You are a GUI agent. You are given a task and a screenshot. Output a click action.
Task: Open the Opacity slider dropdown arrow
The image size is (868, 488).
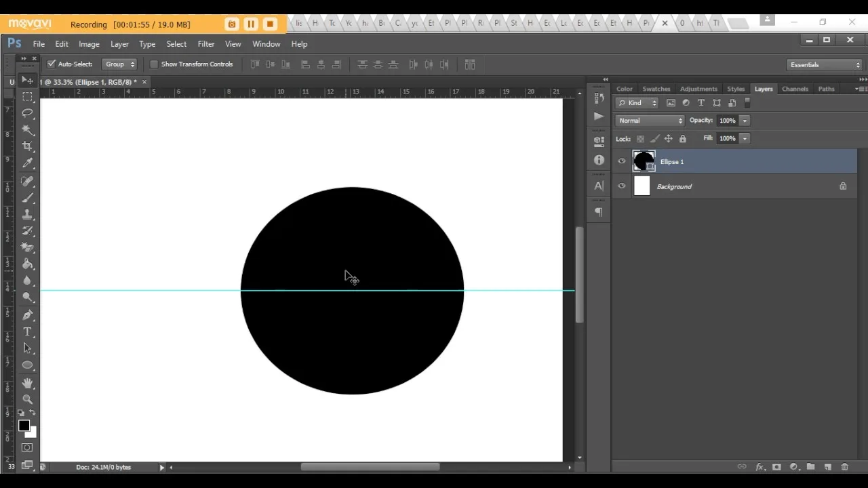(745, 121)
